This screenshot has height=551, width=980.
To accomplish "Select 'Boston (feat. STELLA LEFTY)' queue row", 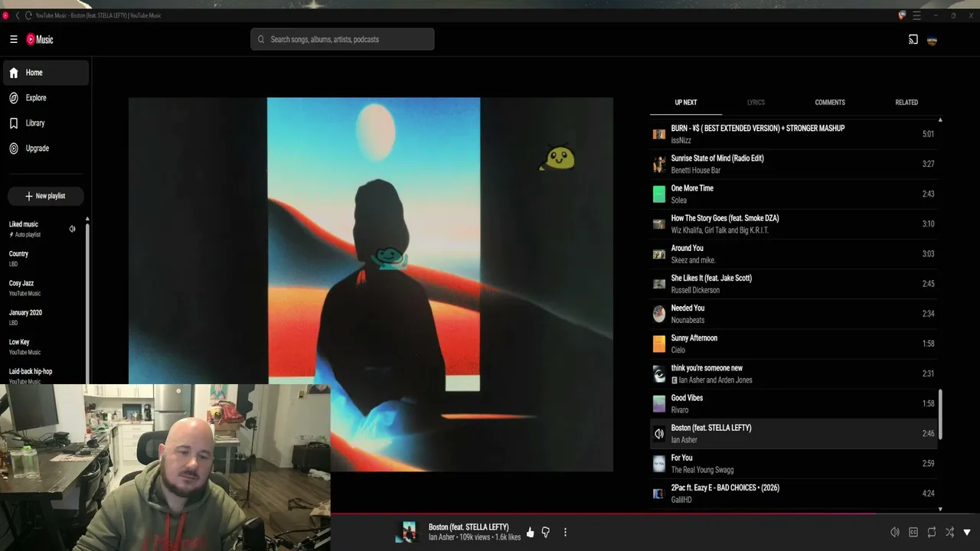I will pyautogui.click(x=793, y=433).
